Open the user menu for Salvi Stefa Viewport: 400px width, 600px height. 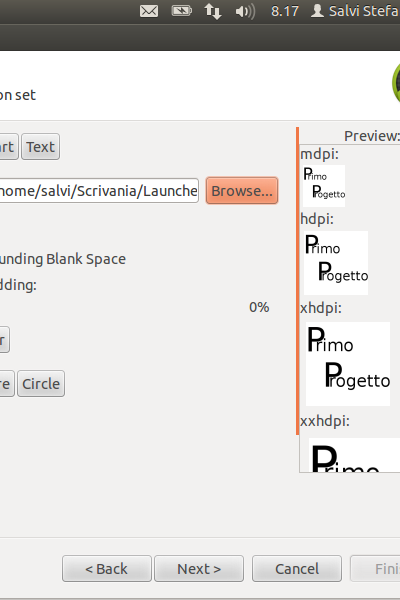pos(355,11)
